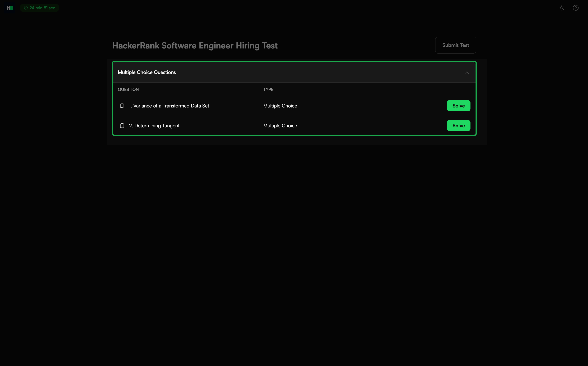Click the QUESTION column header
This screenshot has width=588, height=366.
click(128, 89)
